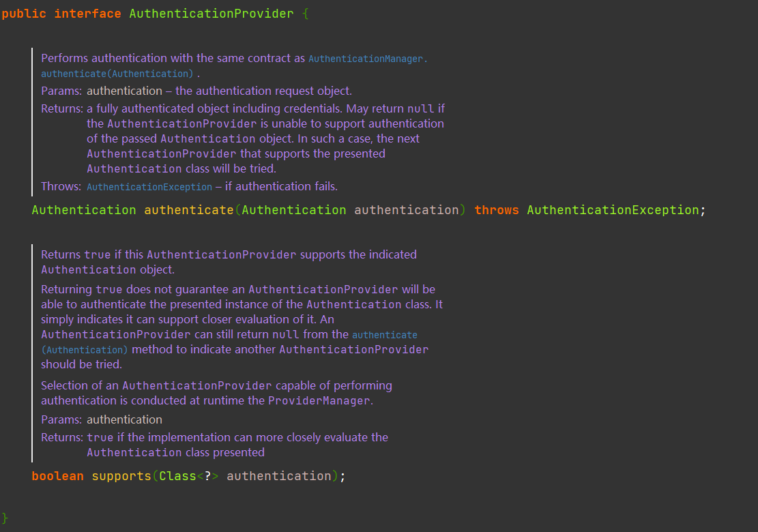Place the cursor on the authenticate method name
The height and width of the screenshot is (532, 758).
pos(189,210)
